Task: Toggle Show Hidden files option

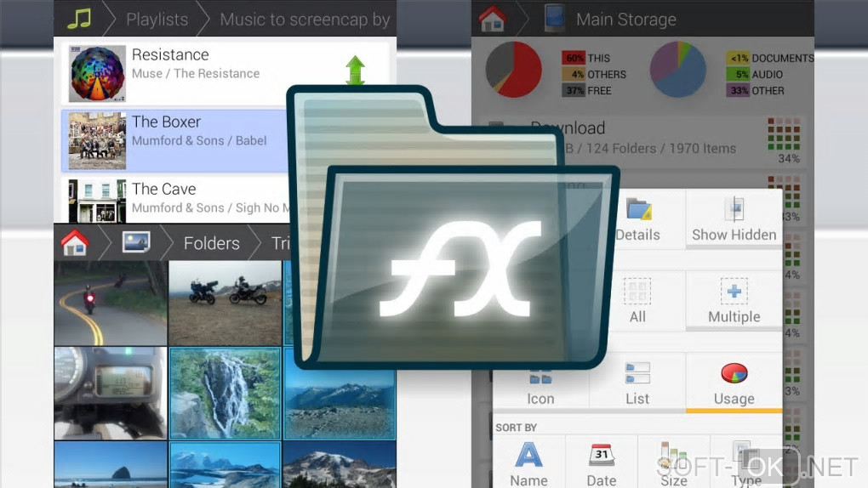Action: pyautogui.click(x=734, y=219)
